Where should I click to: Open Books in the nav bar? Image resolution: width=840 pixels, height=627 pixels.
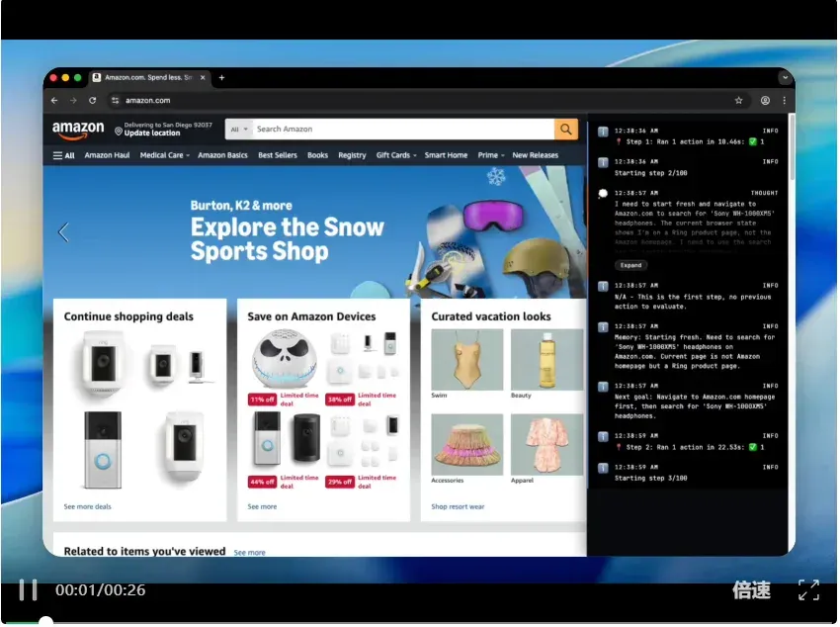[317, 155]
